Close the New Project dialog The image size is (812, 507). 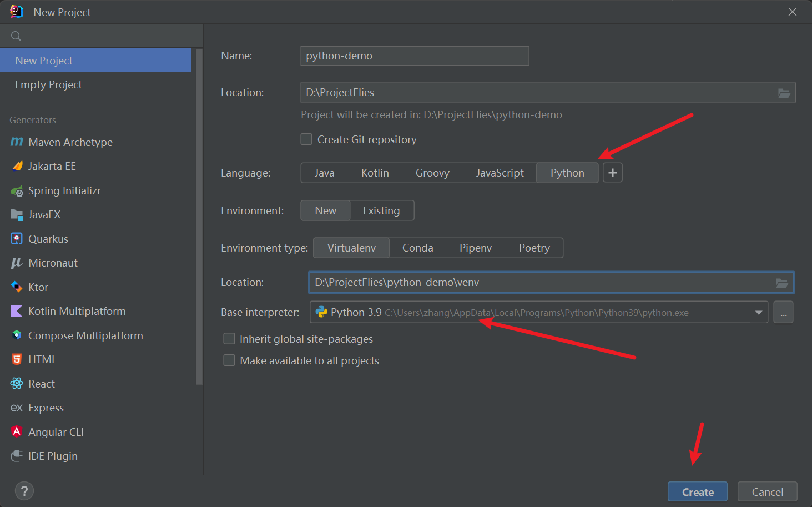click(793, 12)
